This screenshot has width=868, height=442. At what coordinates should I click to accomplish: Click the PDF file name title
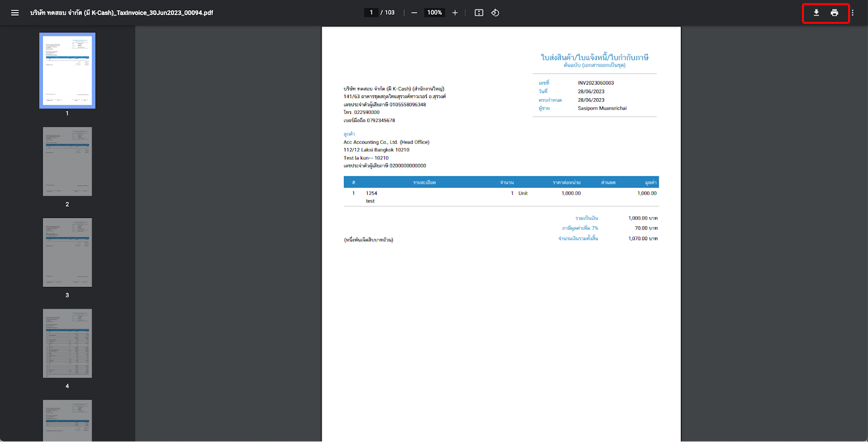[122, 12]
